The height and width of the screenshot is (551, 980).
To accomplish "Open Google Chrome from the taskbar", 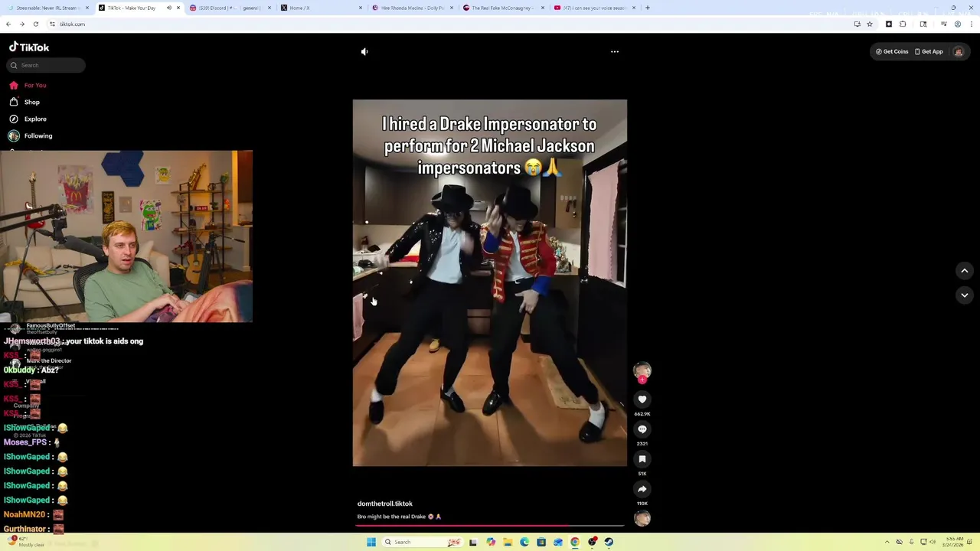I will [x=575, y=543].
